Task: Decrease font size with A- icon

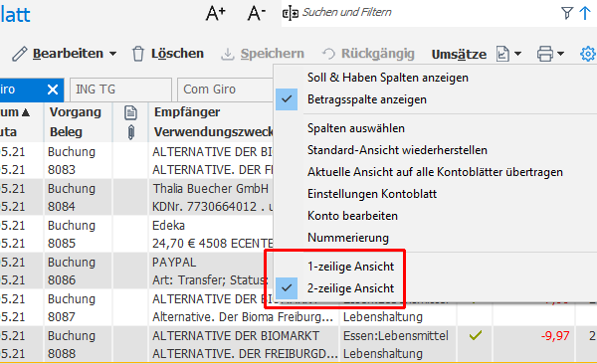Action: coord(256,13)
